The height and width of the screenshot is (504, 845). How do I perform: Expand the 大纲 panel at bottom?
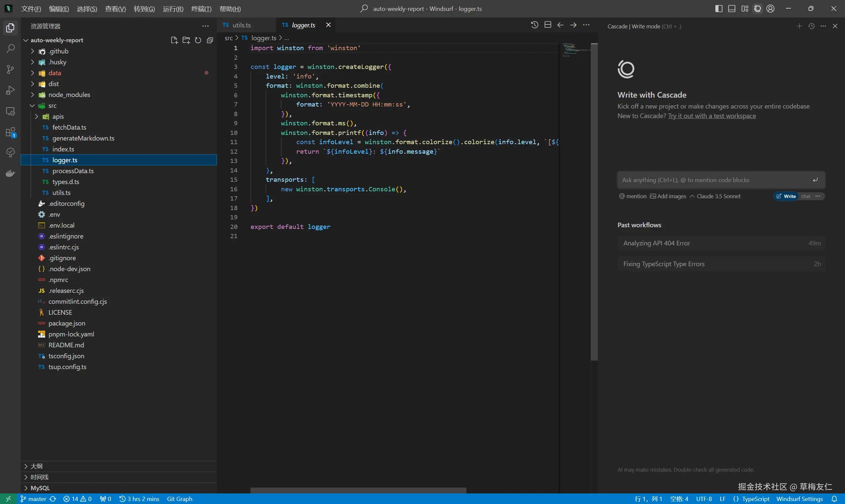click(26, 466)
